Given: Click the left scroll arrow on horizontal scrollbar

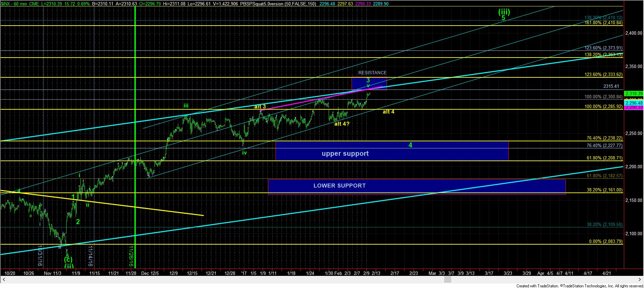Looking at the screenshot, I should pos(3,279).
